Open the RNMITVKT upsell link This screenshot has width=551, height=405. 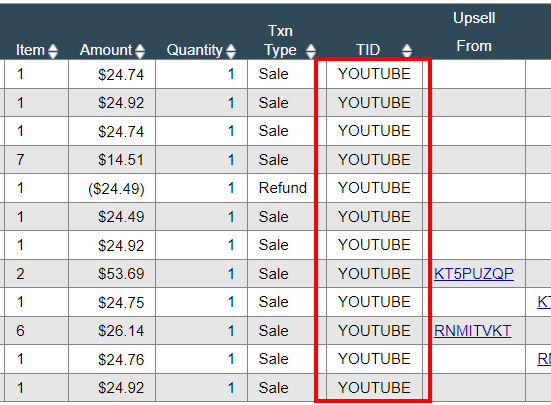[472, 331]
